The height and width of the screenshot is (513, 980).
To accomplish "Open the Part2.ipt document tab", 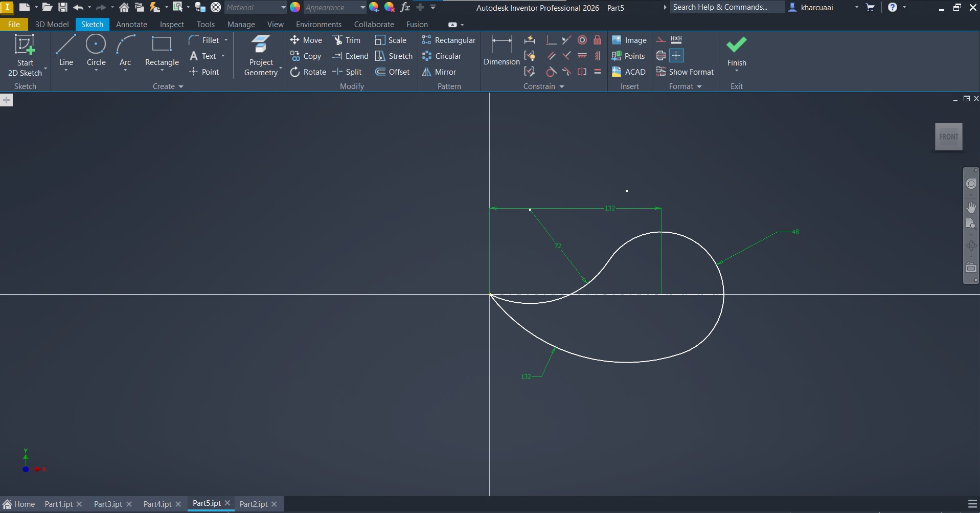I will point(253,504).
